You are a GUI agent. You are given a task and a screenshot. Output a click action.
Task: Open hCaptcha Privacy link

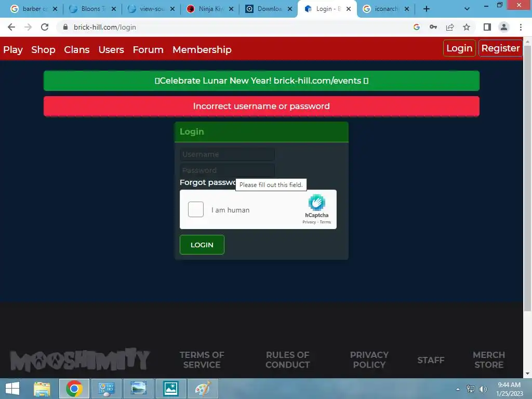point(309,222)
